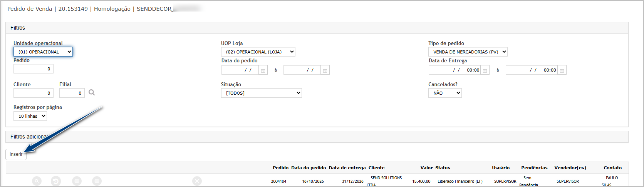Click the cancel X icon in order row
The width and height of the screenshot is (644, 187).
pos(197,181)
